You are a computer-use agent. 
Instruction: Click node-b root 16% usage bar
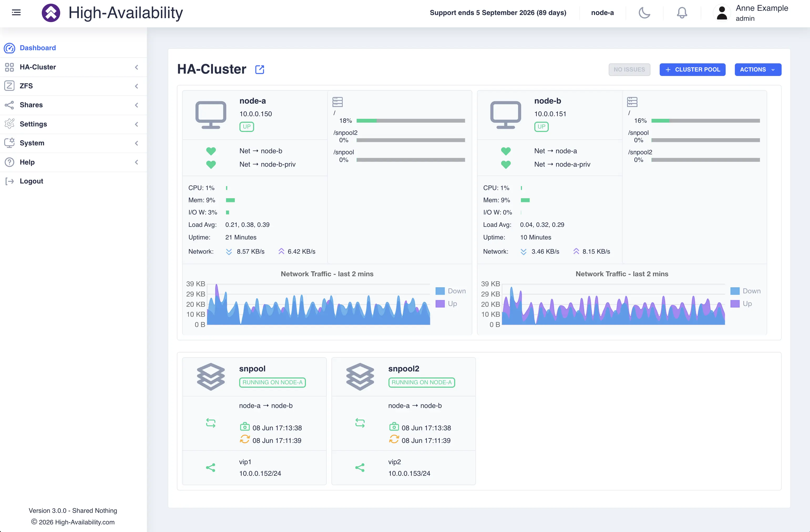click(705, 121)
